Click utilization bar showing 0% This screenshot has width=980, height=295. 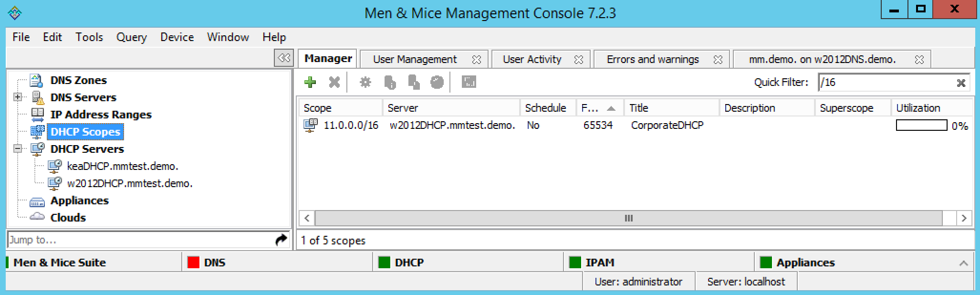coord(921,126)
